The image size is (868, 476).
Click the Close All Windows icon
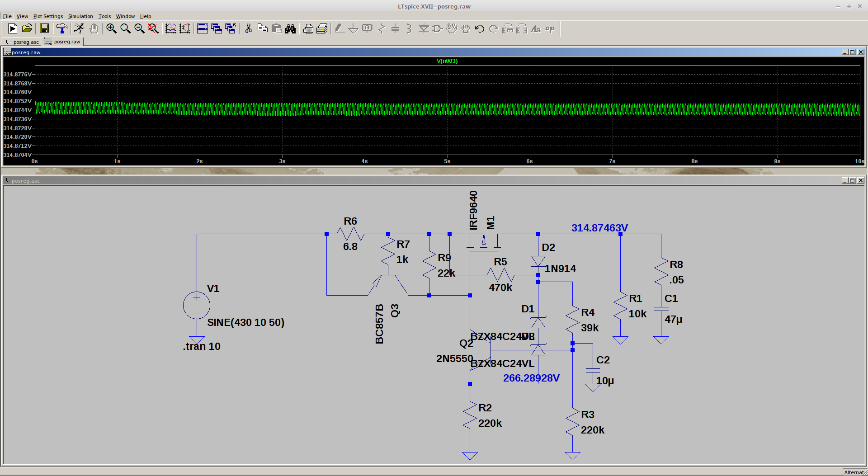231,29
